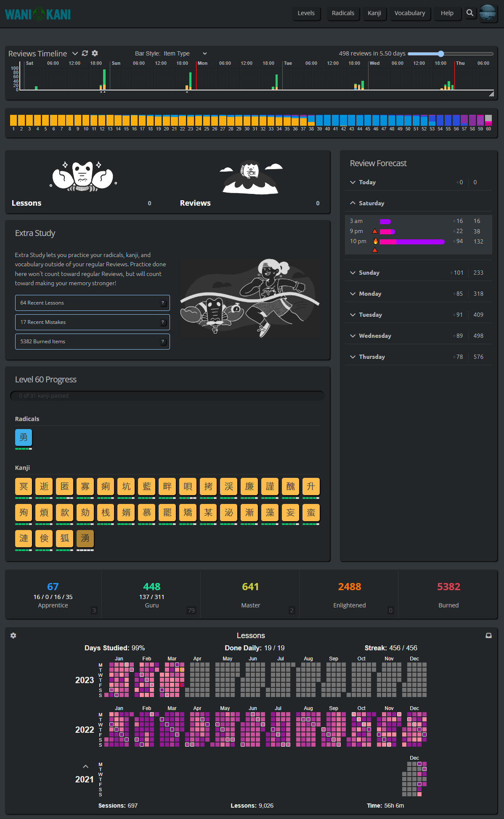Refresh the Reviews Timeline
Viewport: 504px width, 819px height.
pos(85,53)
